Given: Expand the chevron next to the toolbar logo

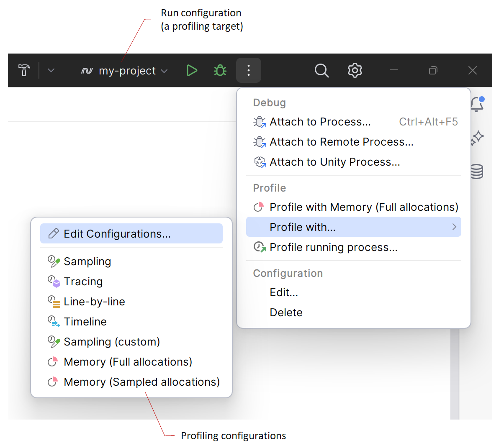Looking at the screenshot, I should point(51,70).
